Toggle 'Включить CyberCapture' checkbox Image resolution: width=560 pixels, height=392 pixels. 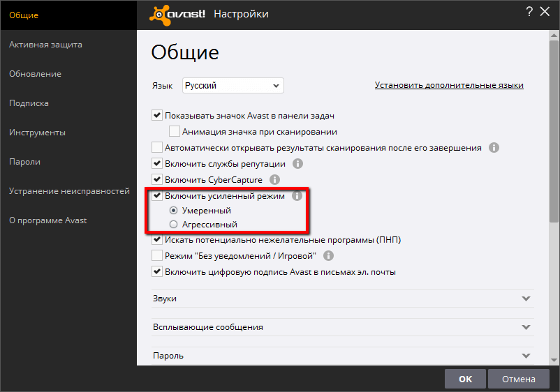pos(157,179)
